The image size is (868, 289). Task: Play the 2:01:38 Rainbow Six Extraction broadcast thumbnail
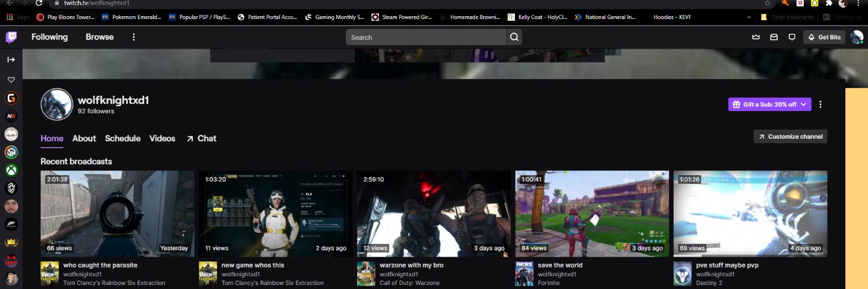(x=117, y=213)
